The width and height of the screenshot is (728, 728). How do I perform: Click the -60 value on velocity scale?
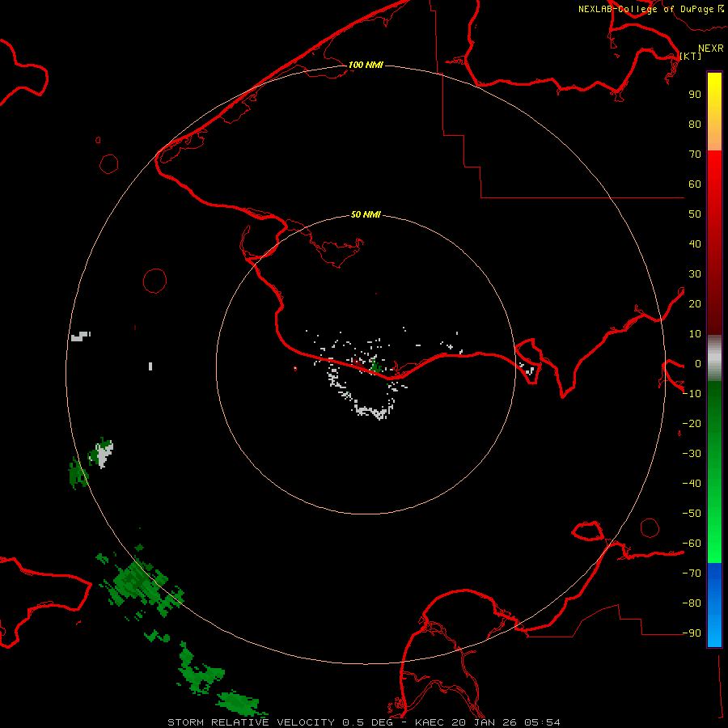(x=692, y=544)
